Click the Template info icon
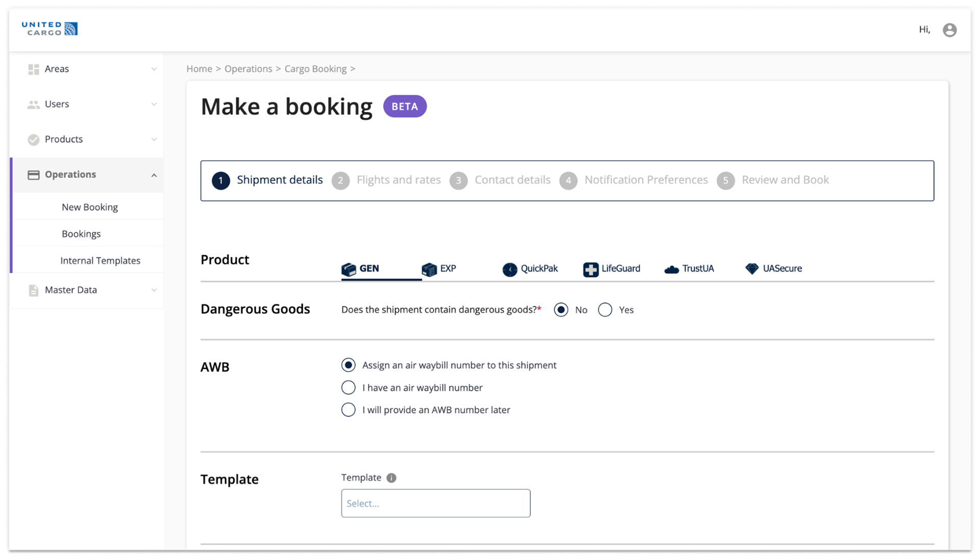Image resolution: width=980 pixels, height=559 pixels. [x=391, y=478]
